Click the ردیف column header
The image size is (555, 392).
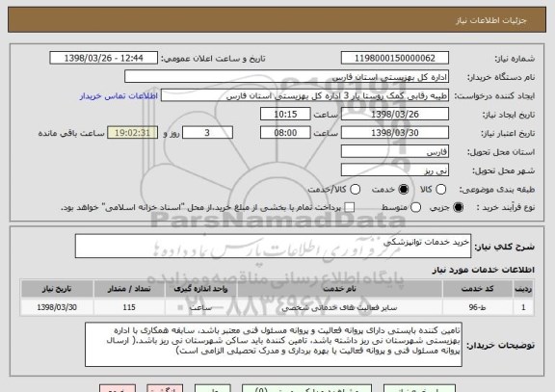pyautogui.click(x=523, y=289)
